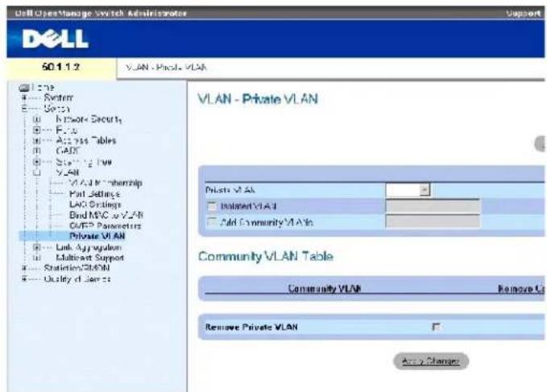547x392 pixels.
Task: Expand the Ports node
Action: coord(36,130)
